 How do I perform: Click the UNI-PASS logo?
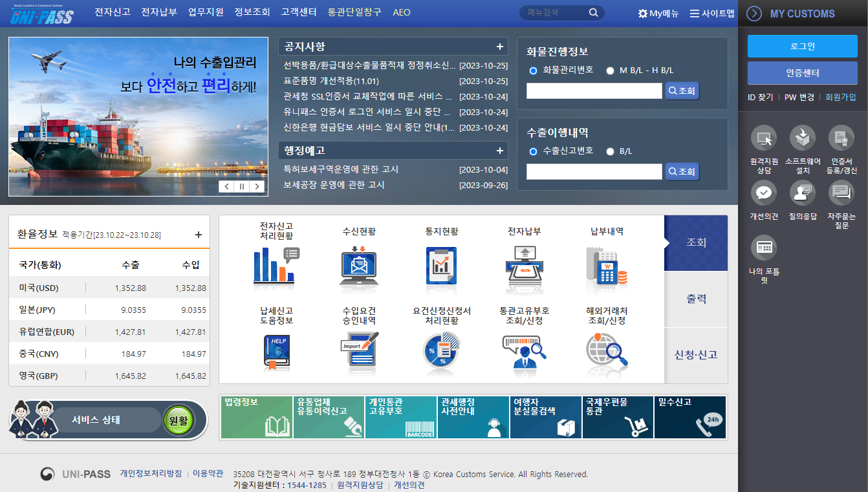[42, 14]
